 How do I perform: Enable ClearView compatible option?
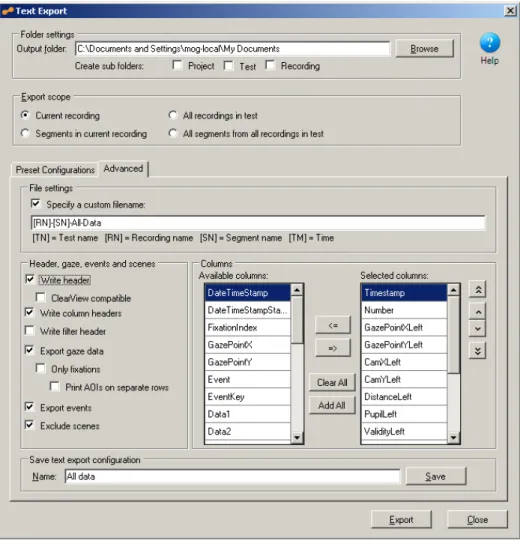[41, 297]
